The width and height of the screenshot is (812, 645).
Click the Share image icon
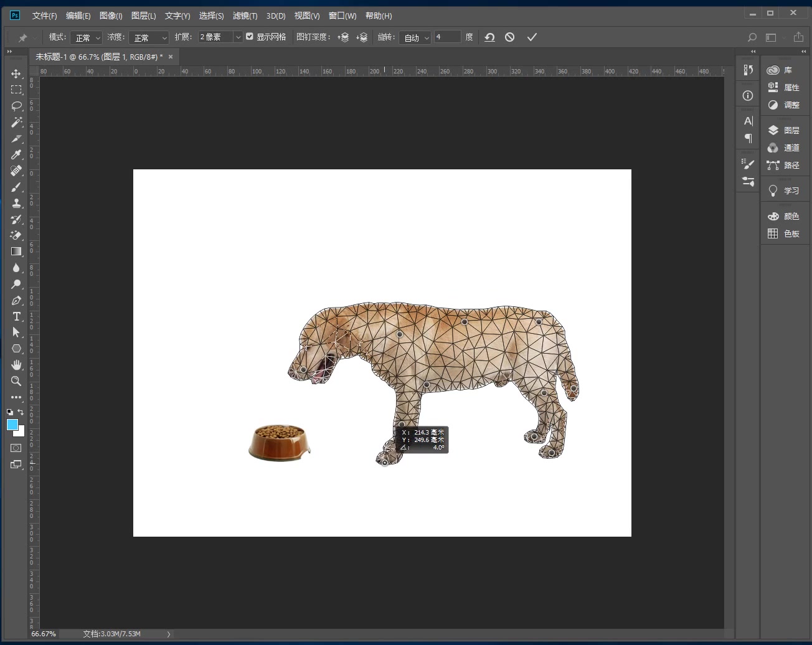799,37
